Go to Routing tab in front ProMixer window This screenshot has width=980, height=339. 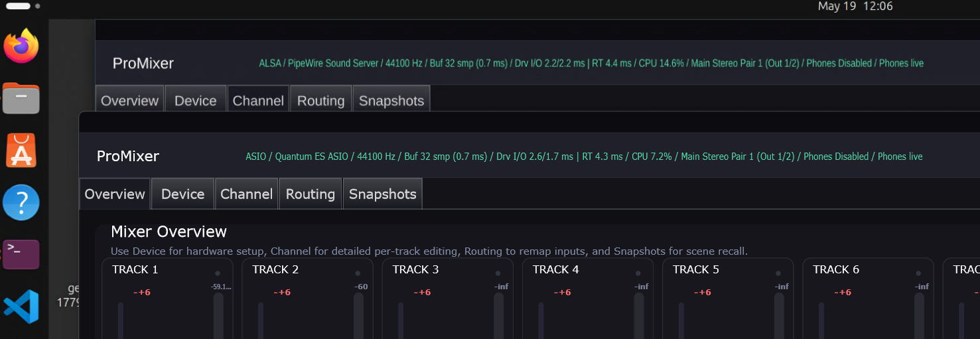click(310, 194)
